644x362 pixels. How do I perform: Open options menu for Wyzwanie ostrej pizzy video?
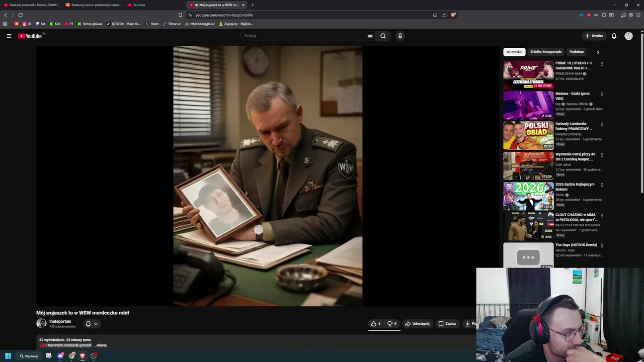tap(602, 155)
